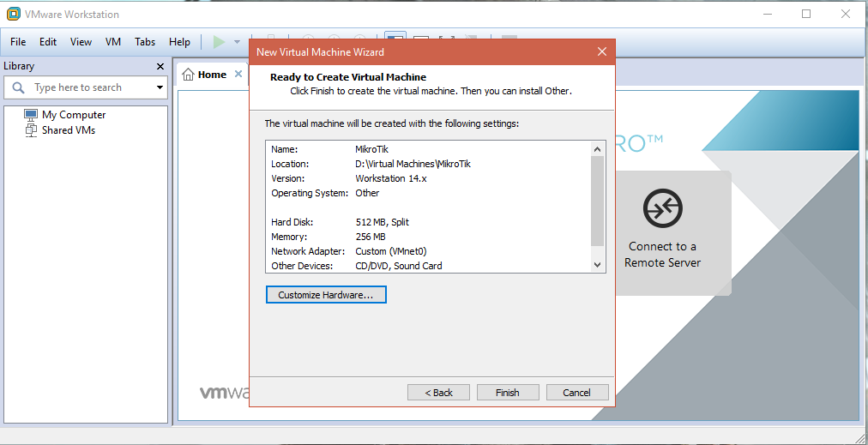868x445 pixels.
Task: Click the settings list scroll down arrow
Action: [x=597, y=265]
